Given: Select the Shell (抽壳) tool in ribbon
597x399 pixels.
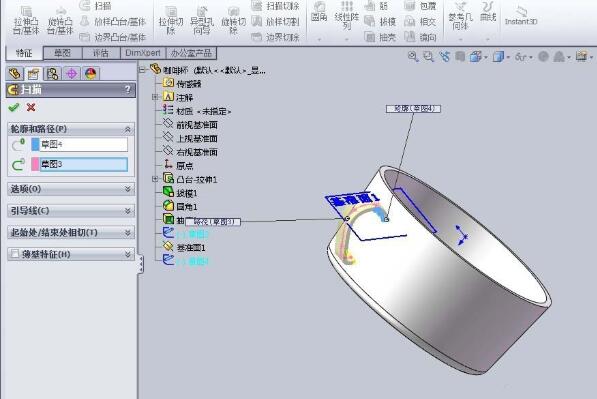Looking at the screenshot, I should (x=380, y=37).
